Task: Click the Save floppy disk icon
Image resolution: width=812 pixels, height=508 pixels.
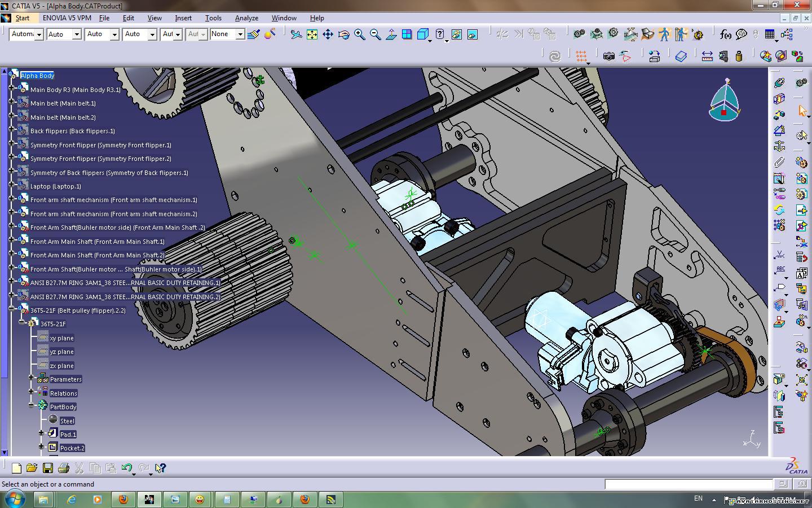Action: (x=48, y=468)
